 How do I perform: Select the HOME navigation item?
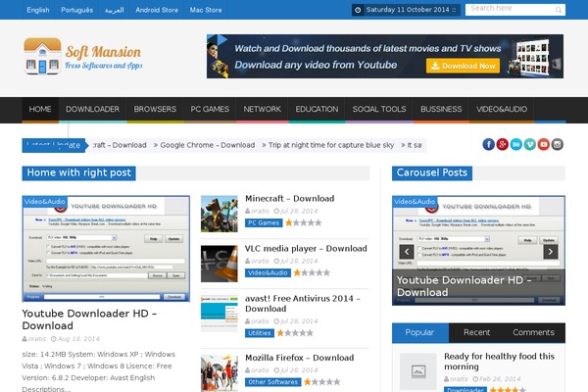(40, 109)
